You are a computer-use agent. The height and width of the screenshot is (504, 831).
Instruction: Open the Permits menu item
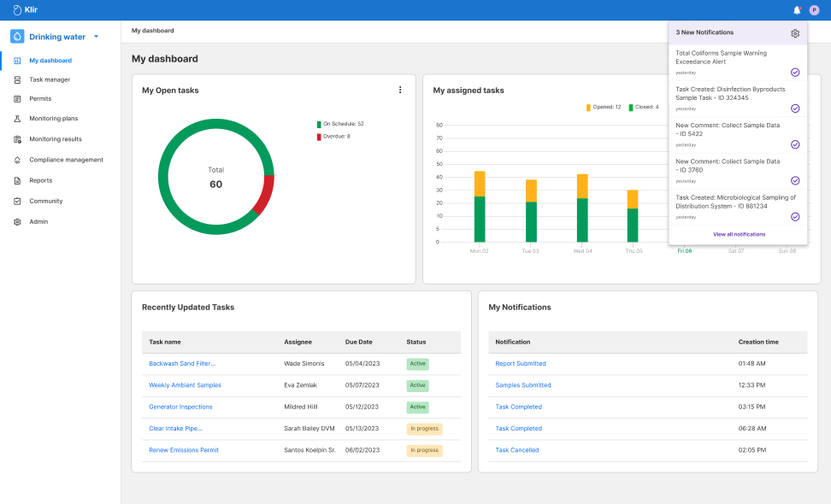coord(40,98)
